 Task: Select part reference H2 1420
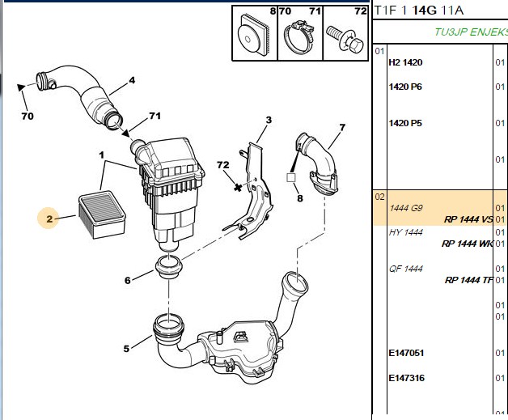tap(405, 62)
